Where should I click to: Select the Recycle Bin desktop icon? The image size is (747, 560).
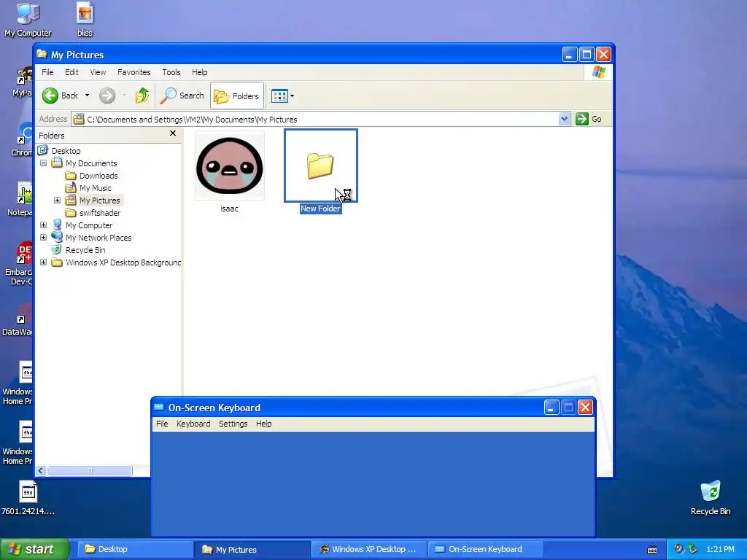click(711, 498)
